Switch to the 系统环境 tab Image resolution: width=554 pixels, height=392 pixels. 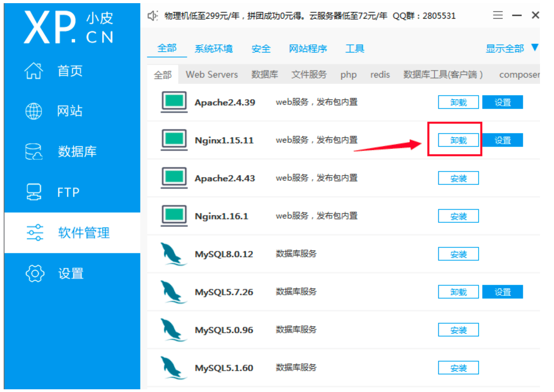point(214,49)
